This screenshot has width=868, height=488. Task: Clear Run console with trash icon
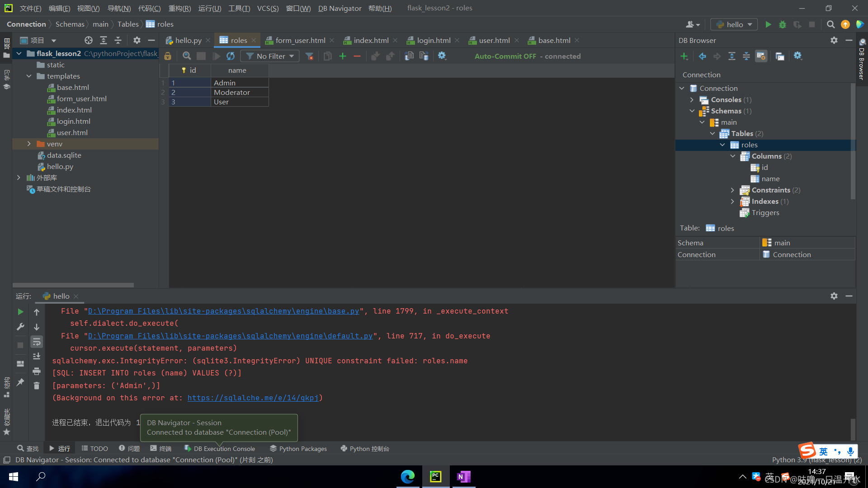[37, 385]
